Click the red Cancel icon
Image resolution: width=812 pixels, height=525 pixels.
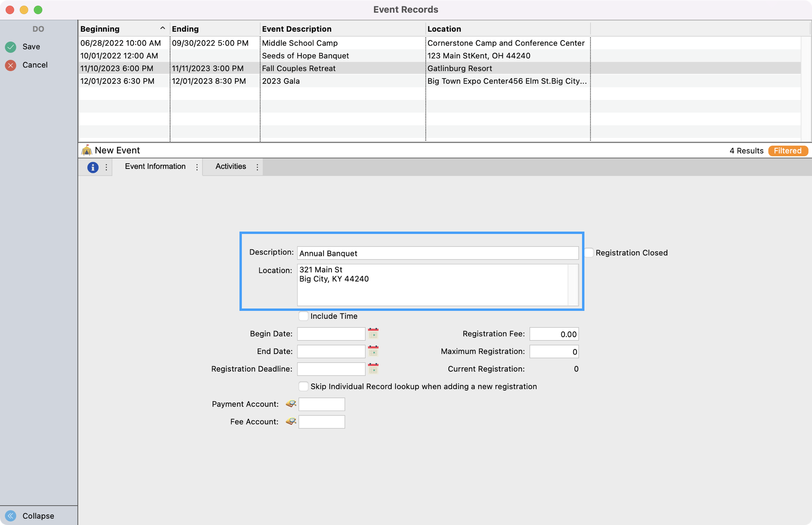[11, 65]
